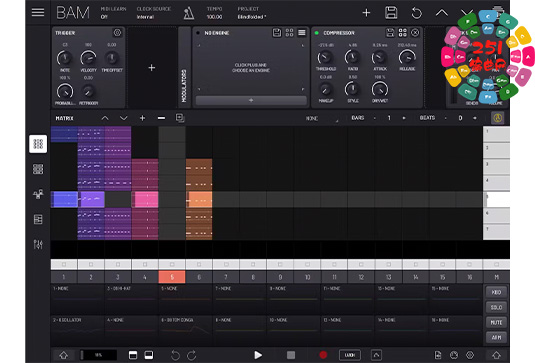Select track 16 number tab
Screen dimensions: 535x363
click(469, 277)
